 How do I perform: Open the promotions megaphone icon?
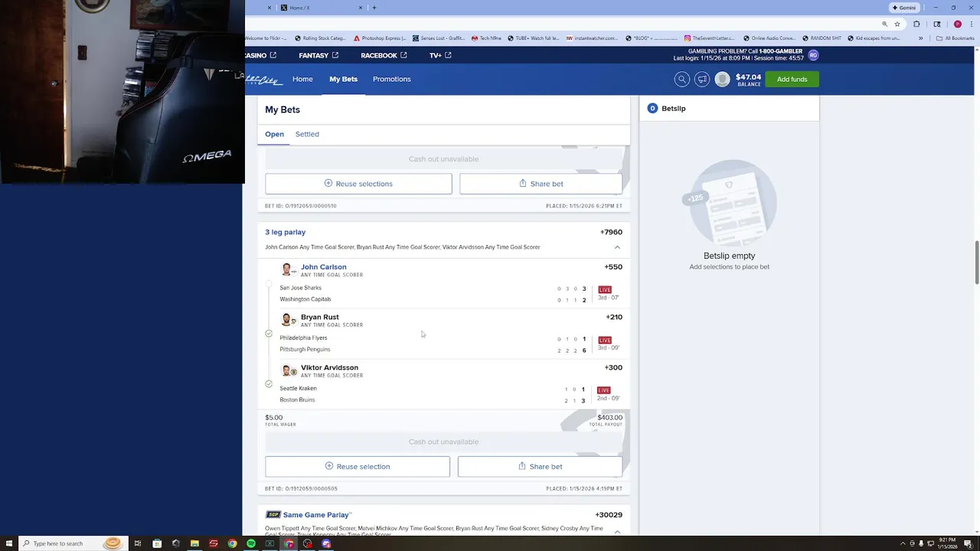point(701,79)
